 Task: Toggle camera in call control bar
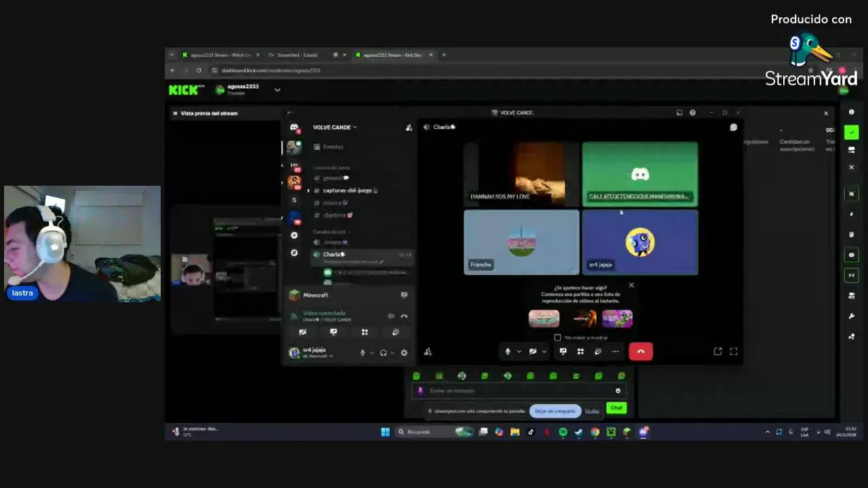(533, 351)
